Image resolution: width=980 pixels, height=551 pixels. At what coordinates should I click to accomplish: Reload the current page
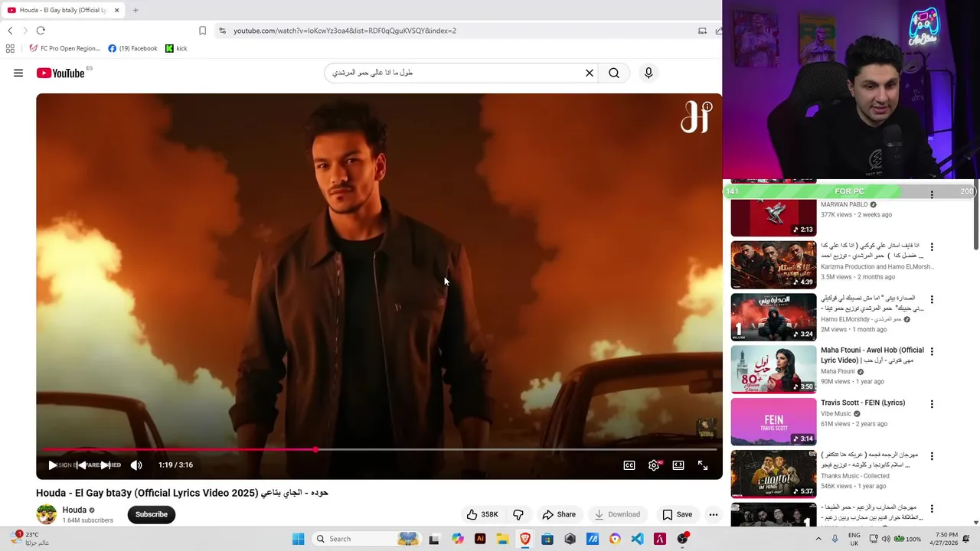pos(41,31)
